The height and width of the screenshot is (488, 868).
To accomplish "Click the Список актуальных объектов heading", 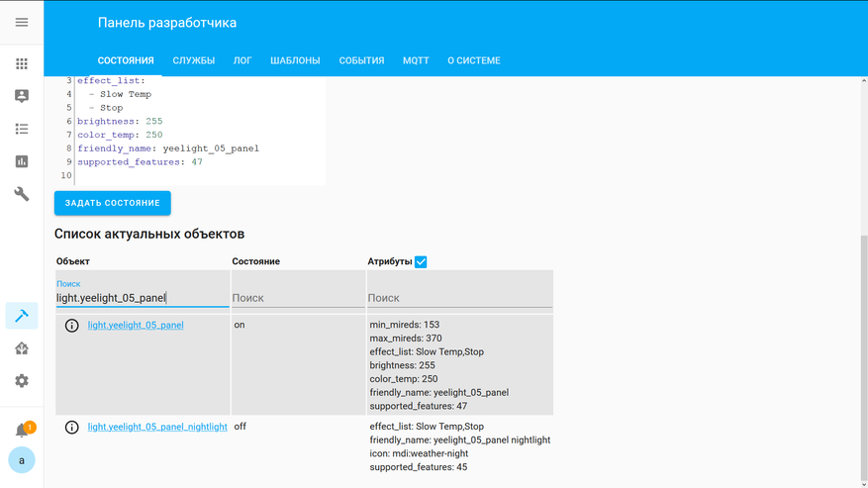I will [x=149, y=234].
